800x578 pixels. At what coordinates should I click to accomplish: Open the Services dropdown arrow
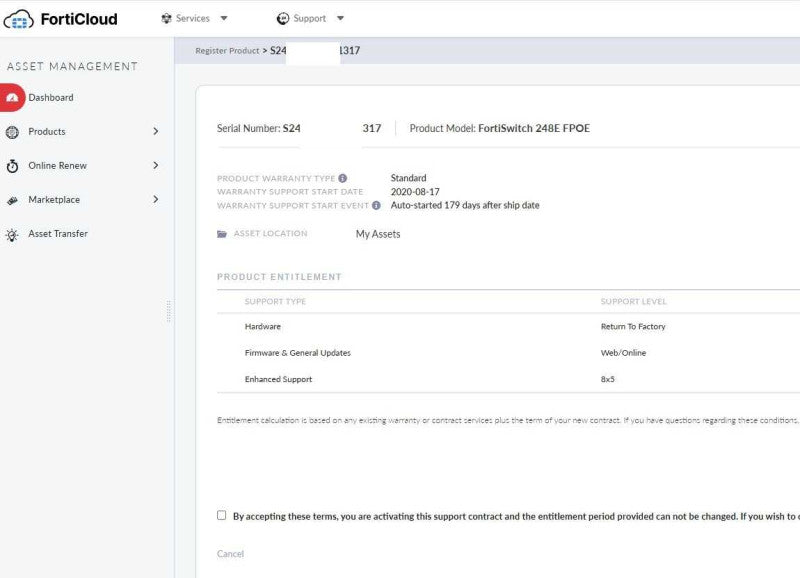pos(224,18)
